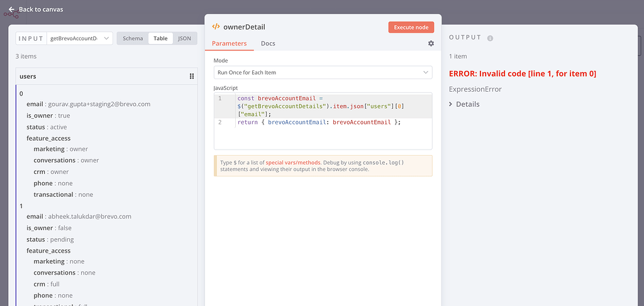
Task: Switch input view to Schema
Action: click(x=133, y=38)
